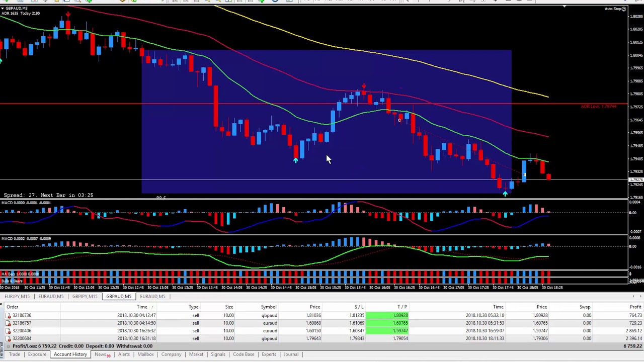Open the last EURAUD,M5 chart tab
644x362 pixels.
(152, 297)
